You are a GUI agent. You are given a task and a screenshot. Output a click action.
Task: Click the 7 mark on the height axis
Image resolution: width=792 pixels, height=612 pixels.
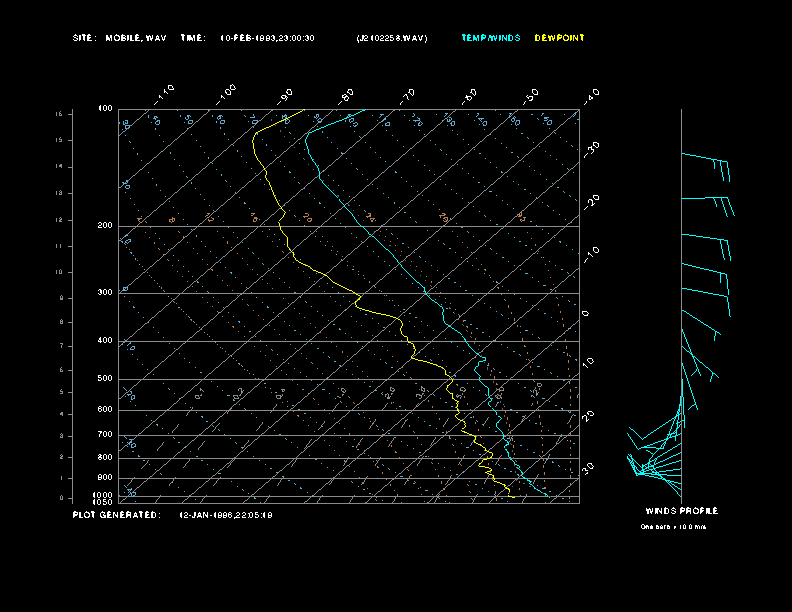point(61,346)
